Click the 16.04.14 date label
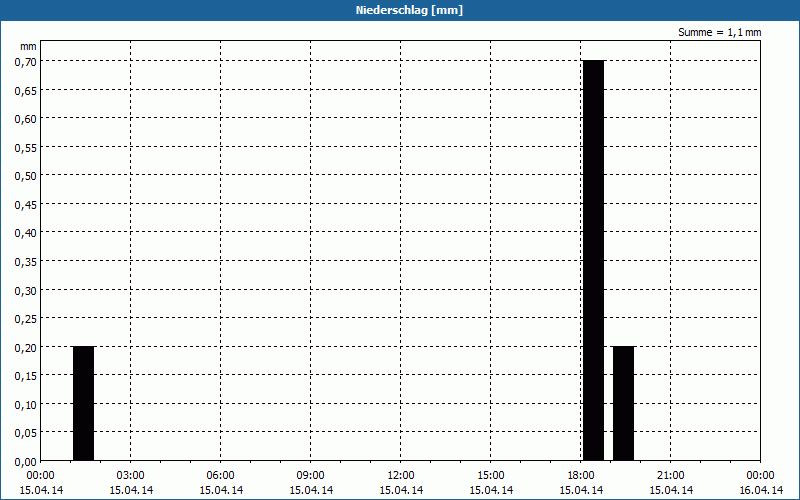This screenshot has height=500, width=800. (761, 490)
